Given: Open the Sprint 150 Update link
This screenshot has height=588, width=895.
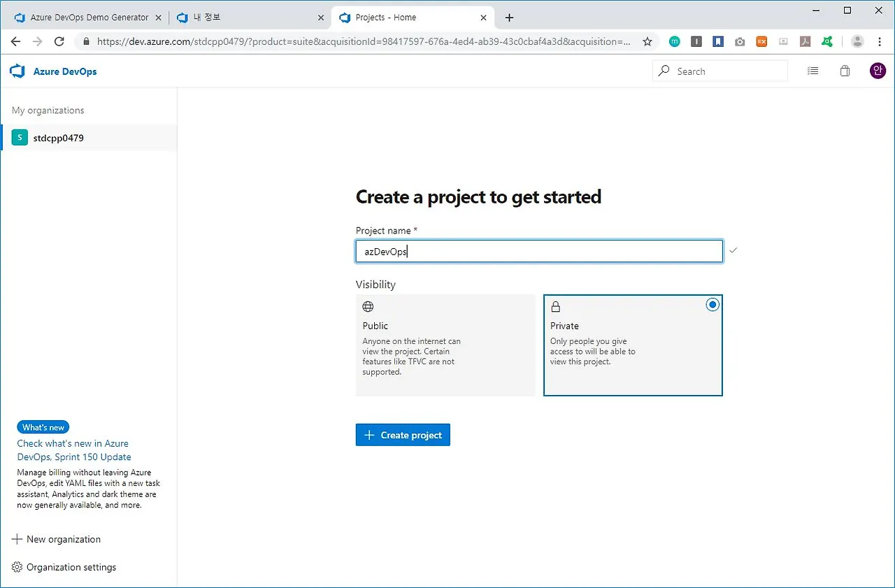Looking at the screenshot, I should point(73,450).
